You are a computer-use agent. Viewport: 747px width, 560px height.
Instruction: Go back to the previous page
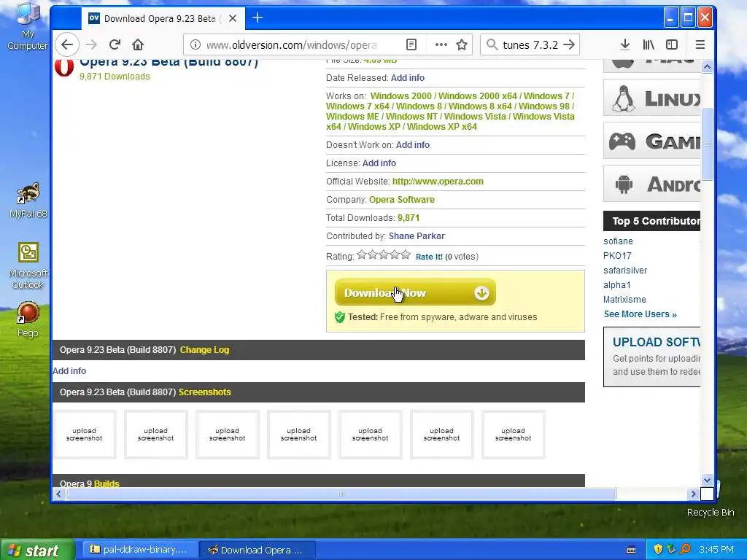click(x=66, y=44)
